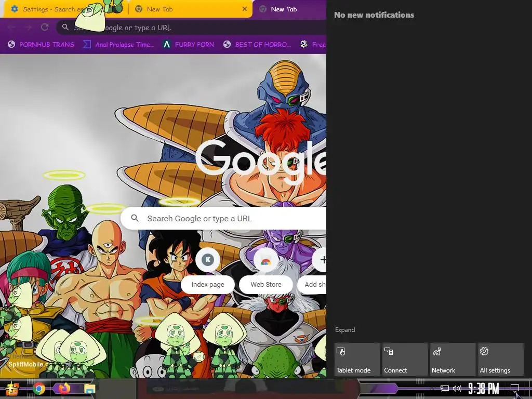Open the Web Store shortcut icon

pos(265,260)
